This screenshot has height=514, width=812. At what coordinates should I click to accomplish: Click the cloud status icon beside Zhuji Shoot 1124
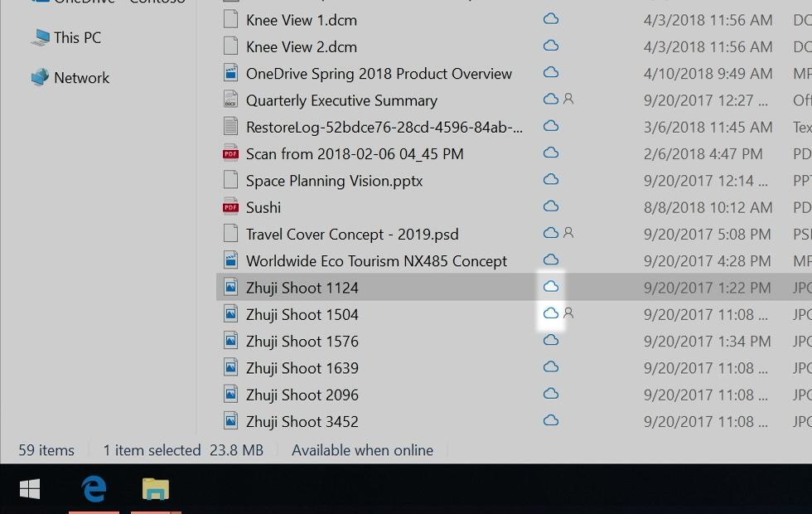pos(550,287)
